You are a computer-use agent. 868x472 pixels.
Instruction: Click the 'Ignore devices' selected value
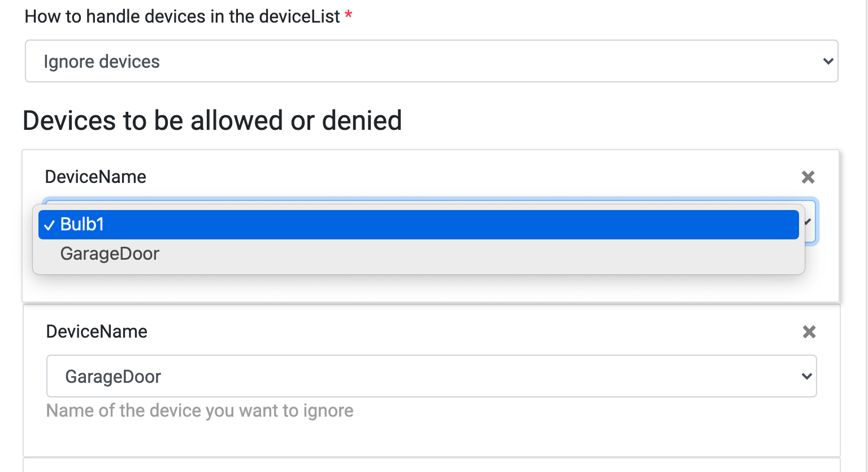coord(102,61)
